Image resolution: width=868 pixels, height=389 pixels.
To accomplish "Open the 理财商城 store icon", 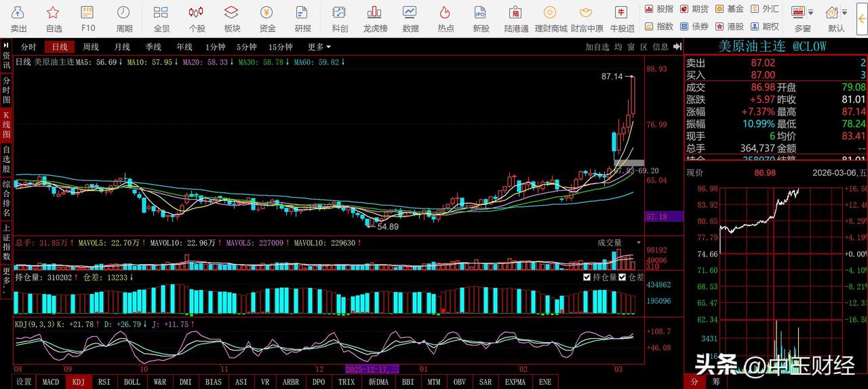I will coord(551,19).
